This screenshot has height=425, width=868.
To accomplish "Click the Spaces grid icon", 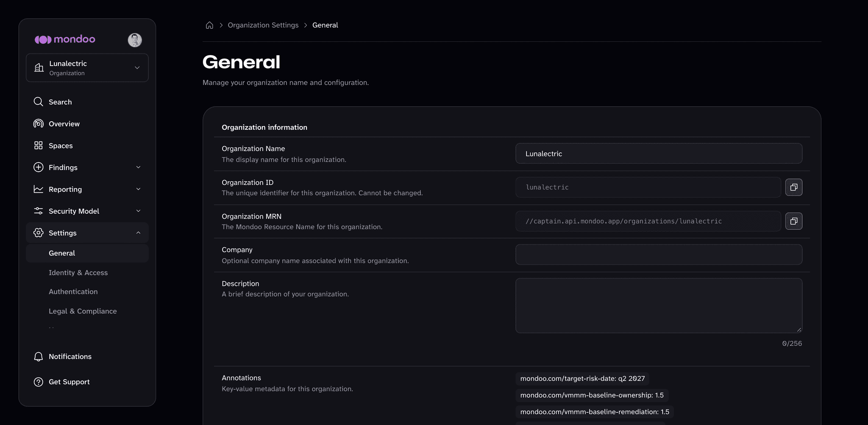I will point(38,145).
